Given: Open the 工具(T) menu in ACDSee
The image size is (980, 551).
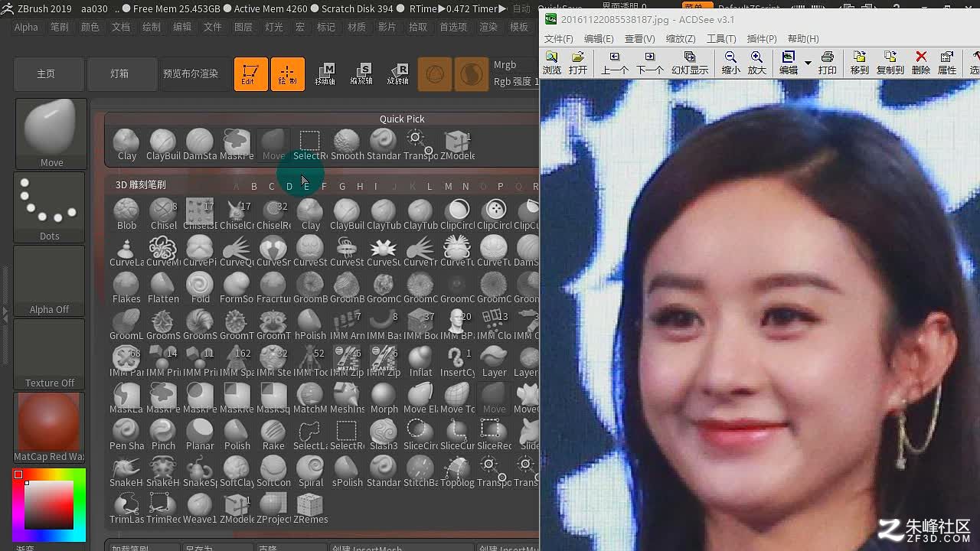Looking at the screenshot, I should (721, 38).
